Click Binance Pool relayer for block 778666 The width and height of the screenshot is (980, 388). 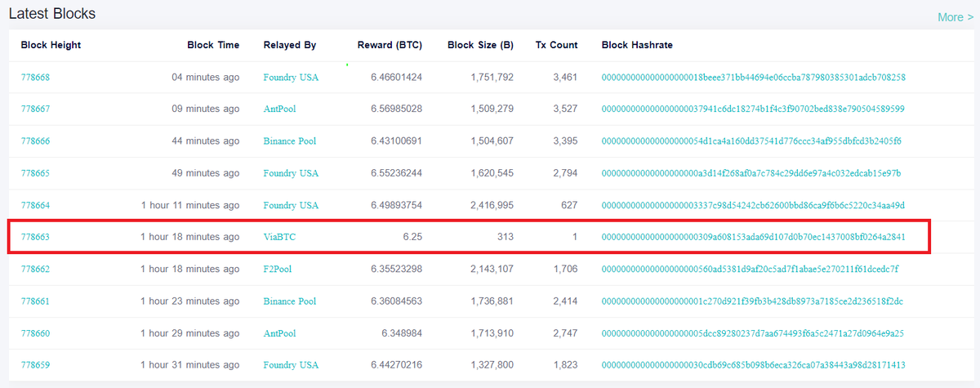coord(290,141)
